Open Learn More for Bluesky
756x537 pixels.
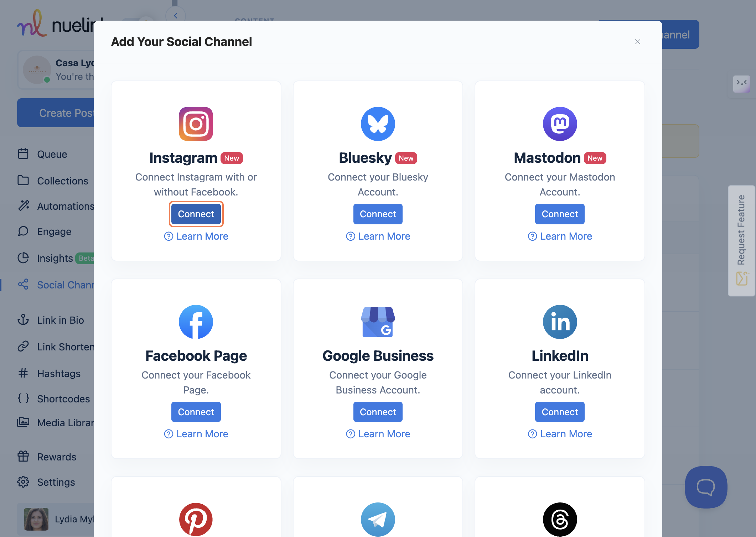click(378, 236)
